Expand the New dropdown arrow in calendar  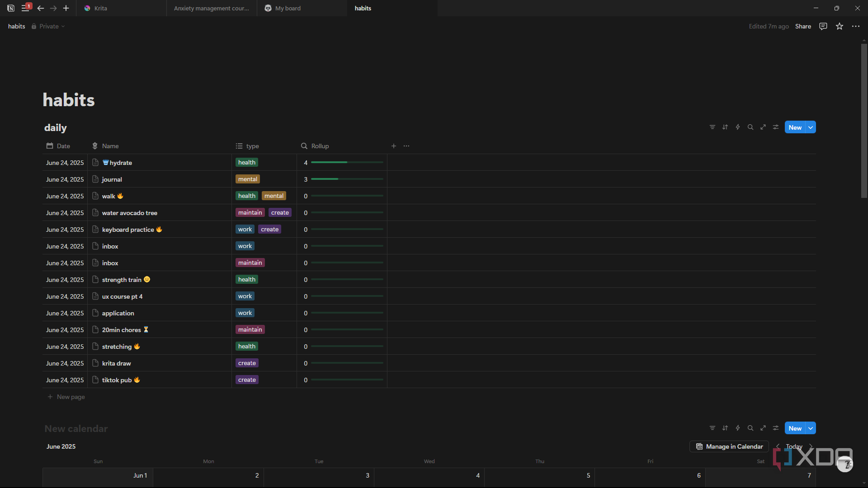[811, 428]
